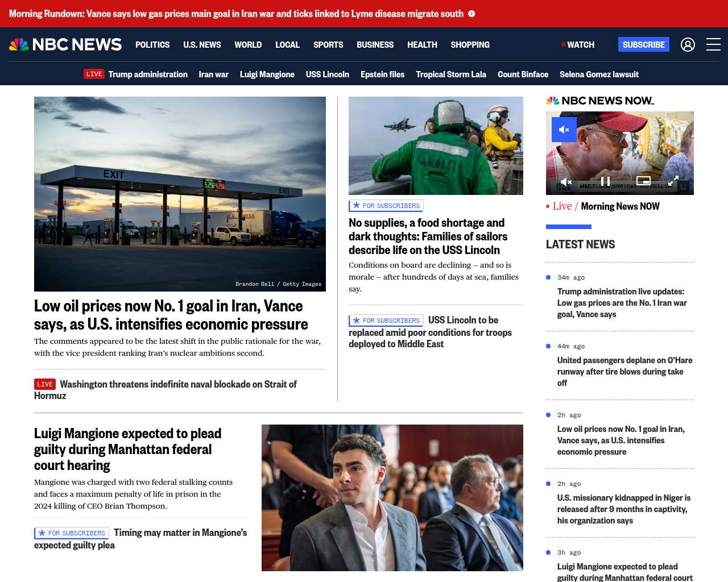The image size is (728, 582).
Task: Click the LIVE badge on naval blockade story
Action: pyautogui.click(x=45, y=384)
